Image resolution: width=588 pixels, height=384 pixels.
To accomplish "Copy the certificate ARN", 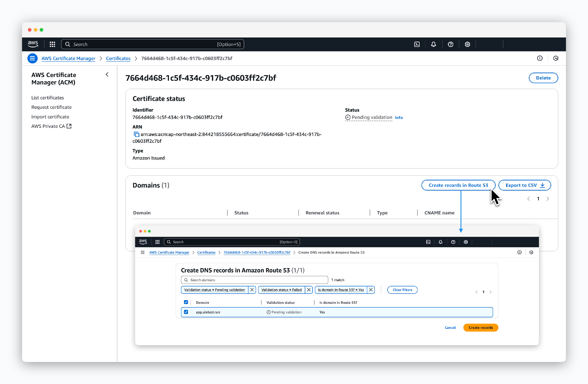I will [x=136, y=134].
